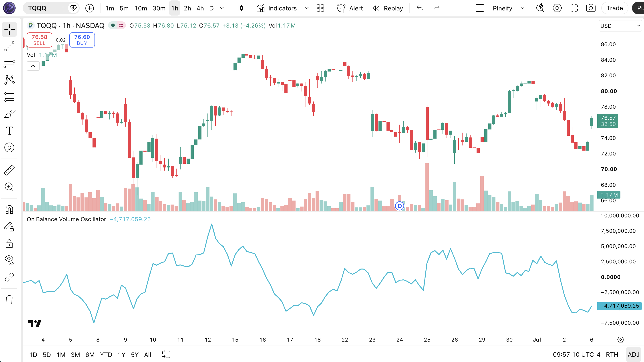Toggle magnet mode for drawings
This screenshot has width=644, height=362.
coord(9,209)
